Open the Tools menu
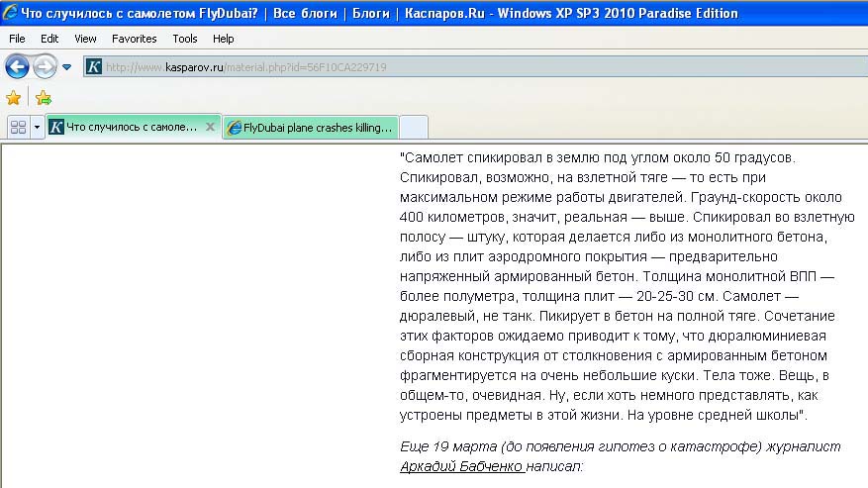Viewport: 868px width, 488px height. click(x=184, y=39)
